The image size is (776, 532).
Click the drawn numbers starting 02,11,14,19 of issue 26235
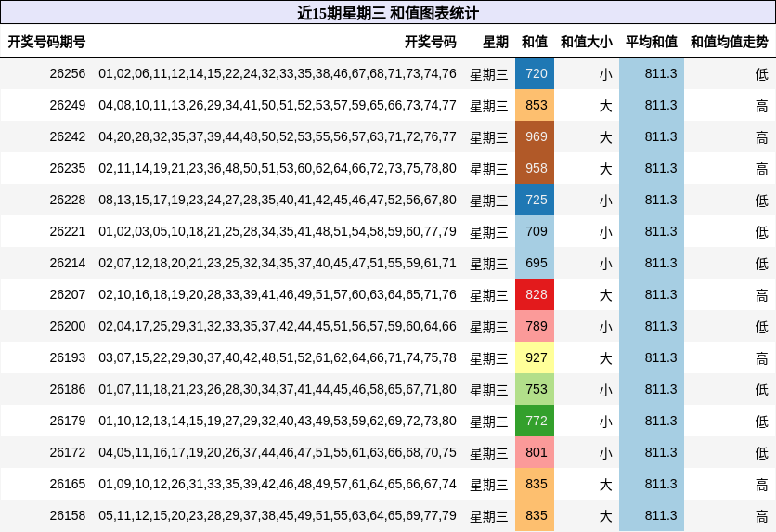point(278,168)
